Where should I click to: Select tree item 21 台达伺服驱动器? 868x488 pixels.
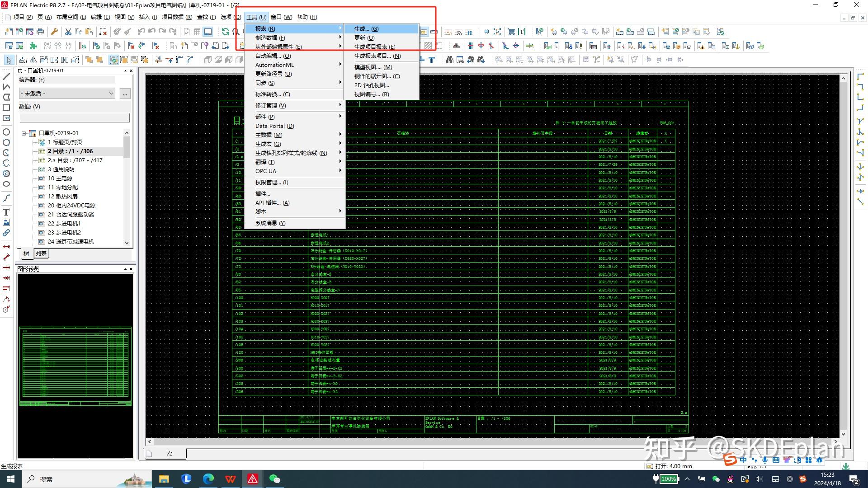[x=71, y=214]
